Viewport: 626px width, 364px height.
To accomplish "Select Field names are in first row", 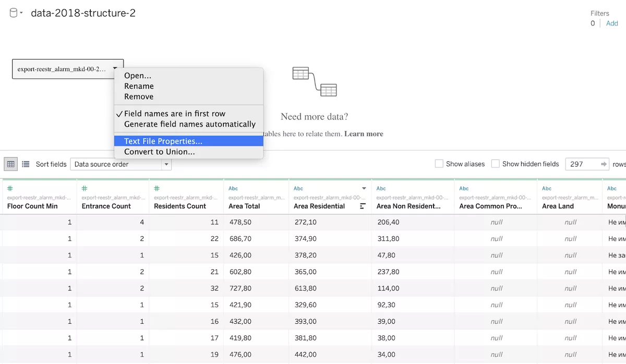I will click(175, 114).
